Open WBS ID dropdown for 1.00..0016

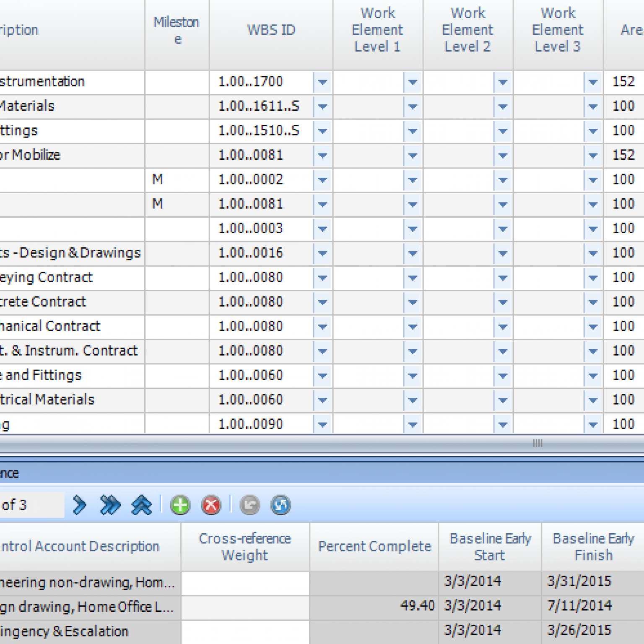[x=322, y=253]
